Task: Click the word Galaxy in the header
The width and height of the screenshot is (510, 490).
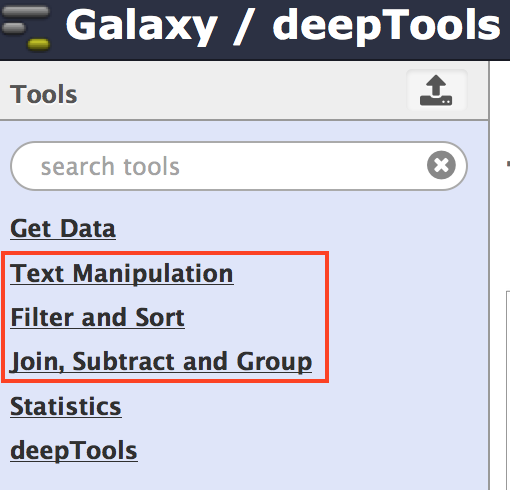Action: pos(141,27)
